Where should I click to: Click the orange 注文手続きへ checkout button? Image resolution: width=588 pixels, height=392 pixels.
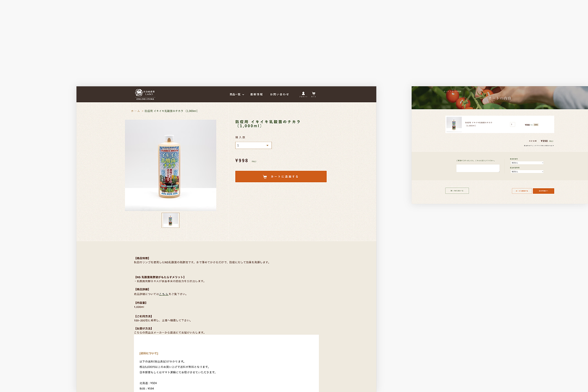pos(543,191)
